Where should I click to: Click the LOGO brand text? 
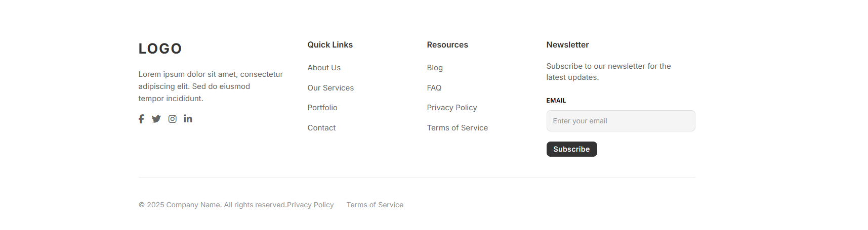coord(160,49)
